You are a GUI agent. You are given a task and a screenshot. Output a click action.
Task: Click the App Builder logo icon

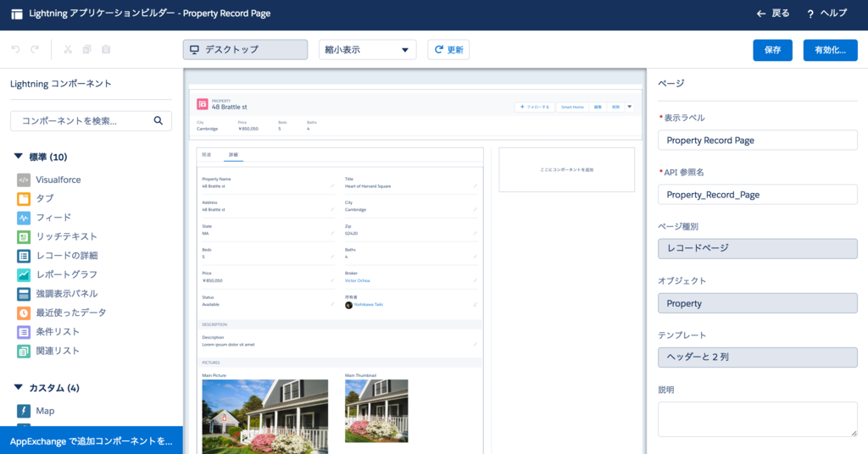17,14
